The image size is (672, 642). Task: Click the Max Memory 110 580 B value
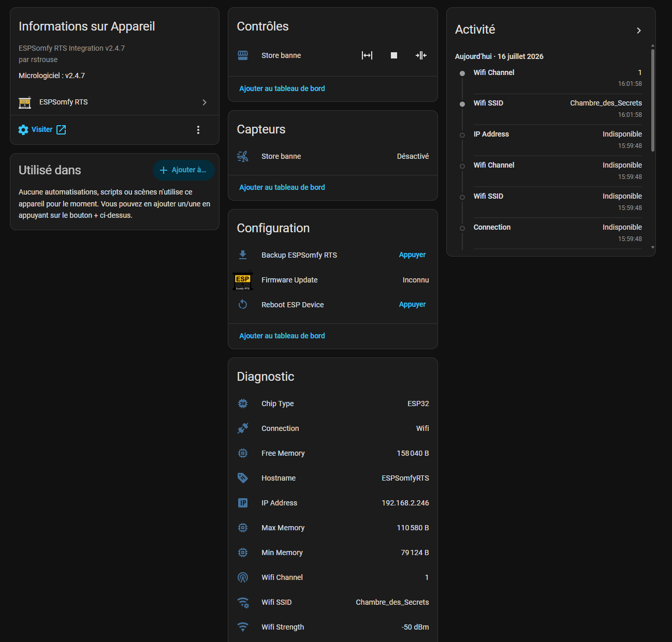pyautogui.click(x=413, y=528)
